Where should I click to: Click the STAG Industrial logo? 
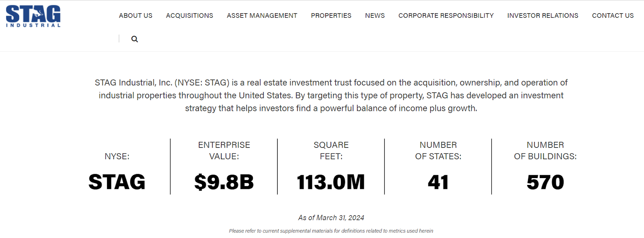coord(33,16)
